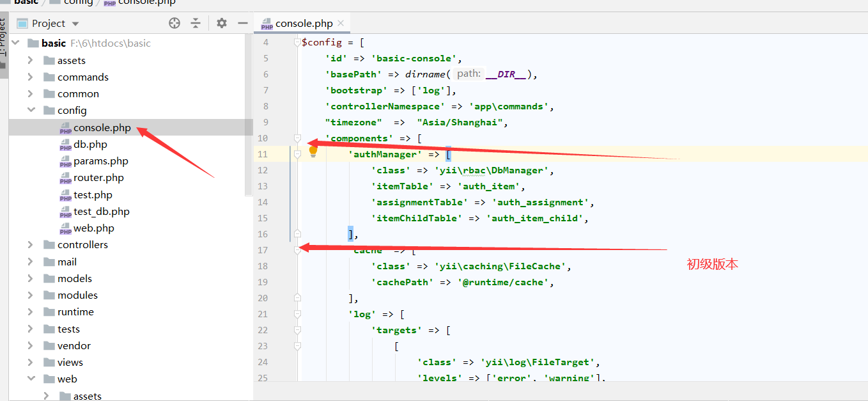Screen dimensions: 868x401
Task: Click the web.php file icon
Action: click(65, 228)
